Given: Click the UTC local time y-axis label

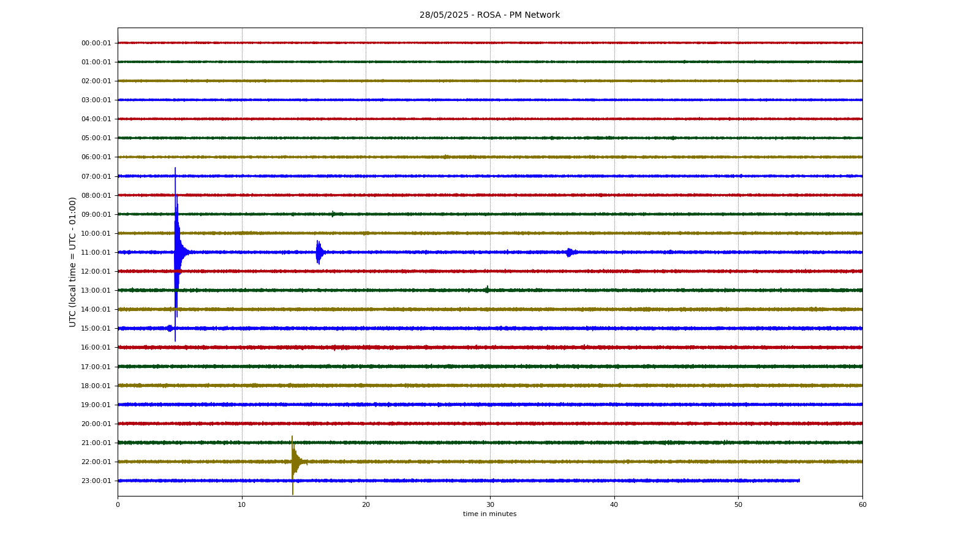Looking at the screenshot, I should coord(73,262).
